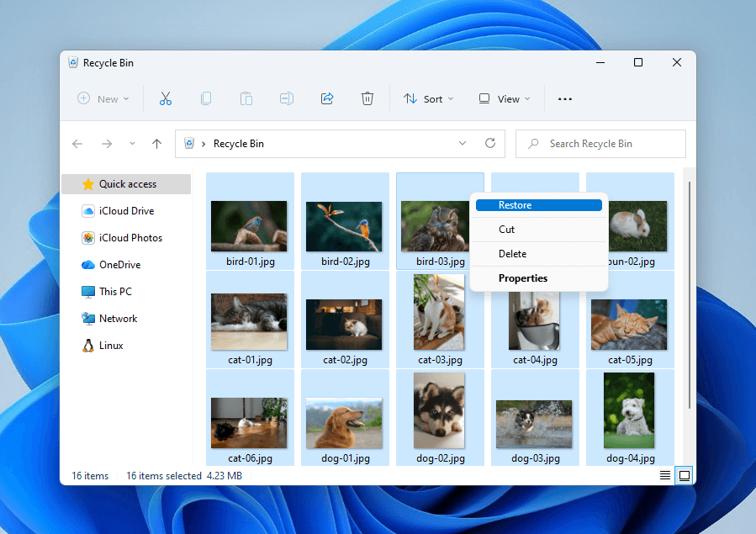Click the Cut scissors icon in toolbar

tap(166, 98)
